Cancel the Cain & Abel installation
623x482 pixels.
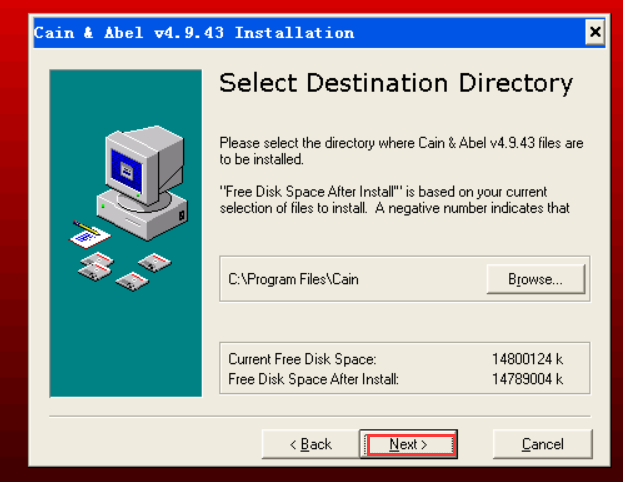click(x=542, y=444)
